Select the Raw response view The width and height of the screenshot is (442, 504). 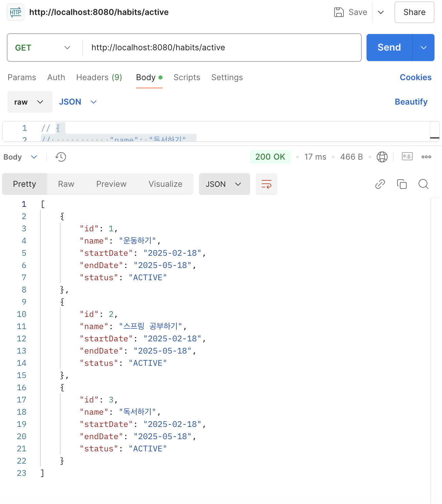pyautogui.click(x=66, y=184)
